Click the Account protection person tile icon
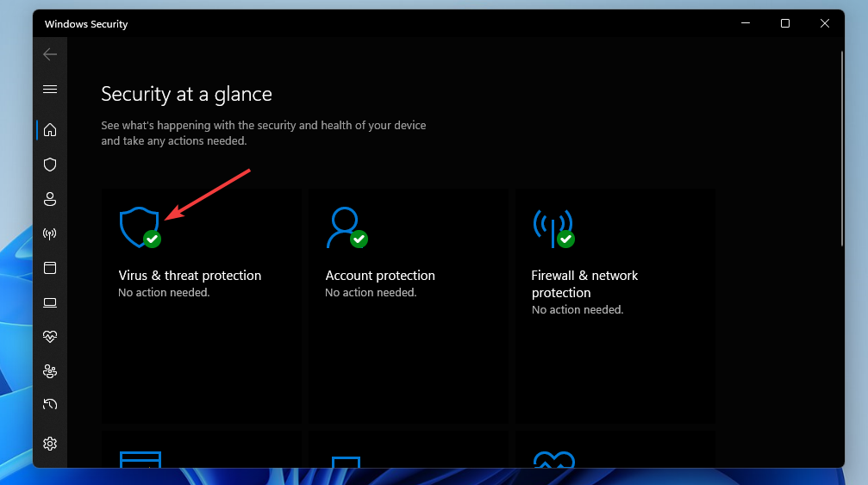This screenshot has width=868, height=485. [x=347, y=227]
